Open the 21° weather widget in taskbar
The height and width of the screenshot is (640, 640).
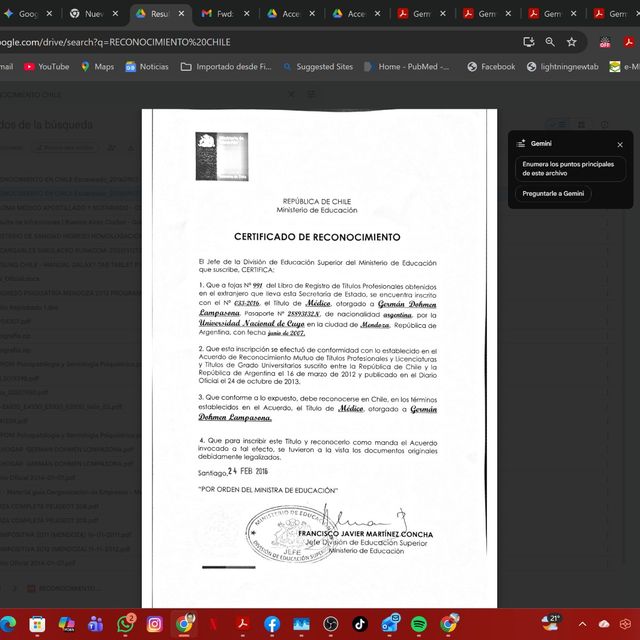[x=551, y=623]
